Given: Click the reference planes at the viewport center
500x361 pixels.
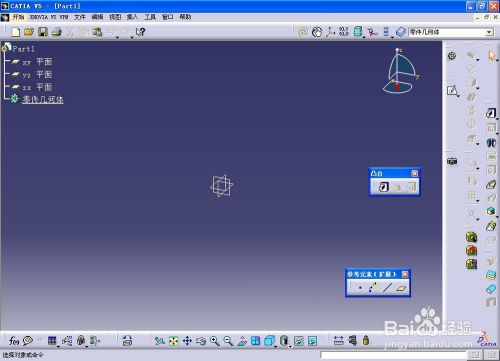Looking at the screenshot, I should coord(222,185).
